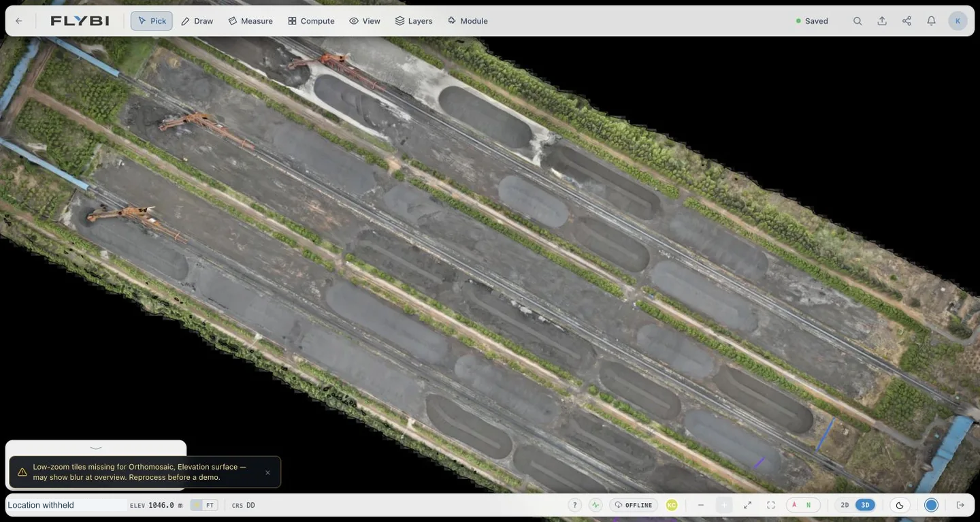Image resolution: width=980 pixels, height=522 pixels.
Task: Toggle dark mode with the moon icon
Action: coord(900,505)
